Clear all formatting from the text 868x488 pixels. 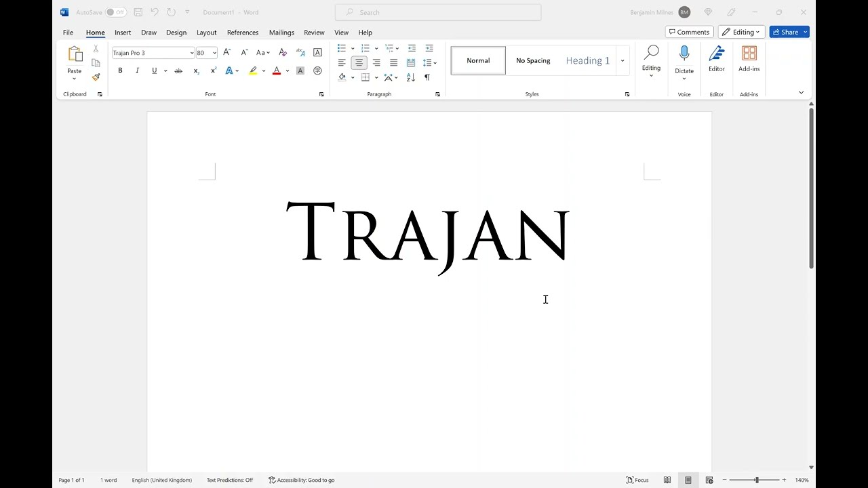coord(283,52)
